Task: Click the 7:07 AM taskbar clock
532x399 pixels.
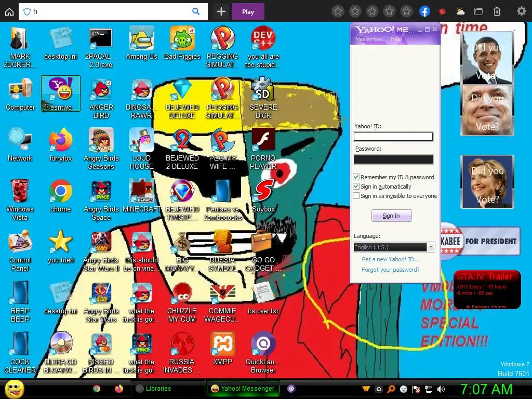Action: click(x=486, y=389)
